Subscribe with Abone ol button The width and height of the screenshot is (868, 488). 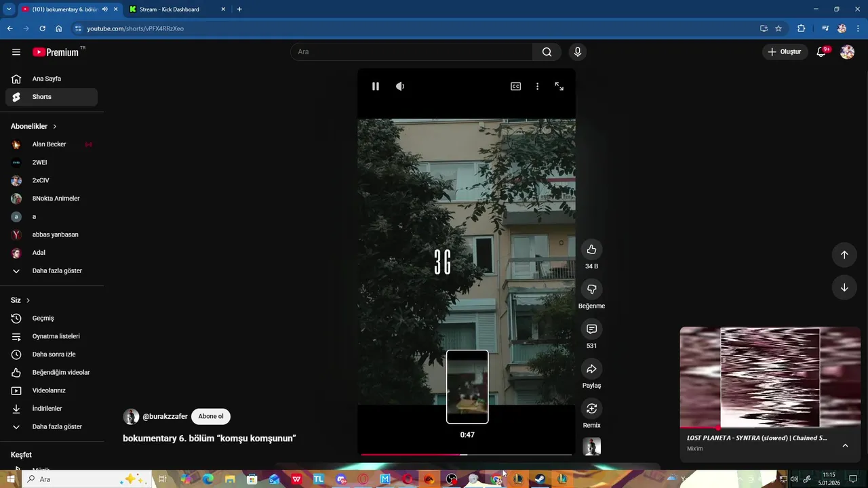[x=211, y=417]
